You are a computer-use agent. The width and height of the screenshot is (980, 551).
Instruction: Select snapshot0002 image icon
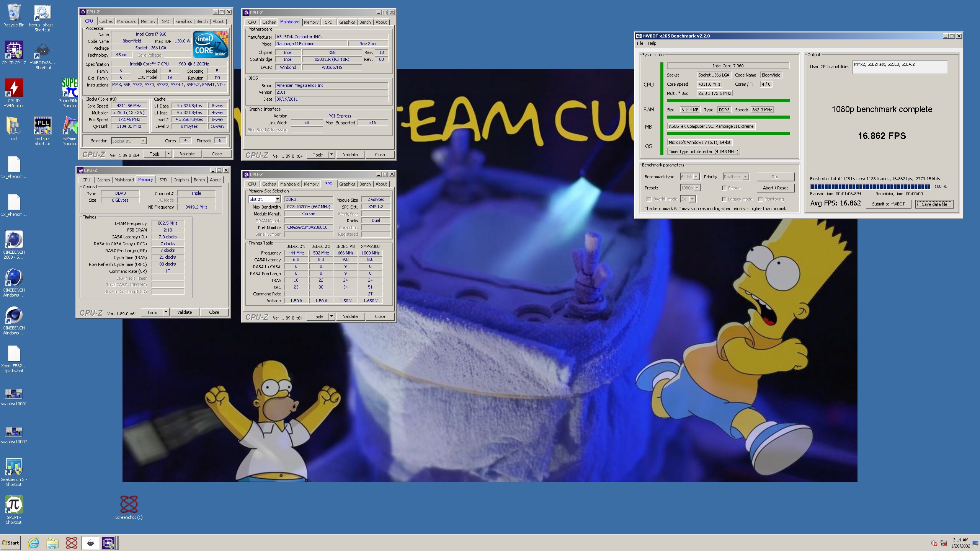(x=14, y=435)
